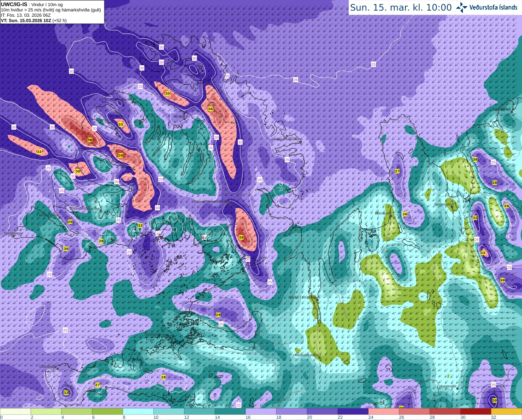Click the 'VT: Sun. 15.03.2026 10Z (+52 h)' line
The image size is (522, 420).
(x=34, y=20)
